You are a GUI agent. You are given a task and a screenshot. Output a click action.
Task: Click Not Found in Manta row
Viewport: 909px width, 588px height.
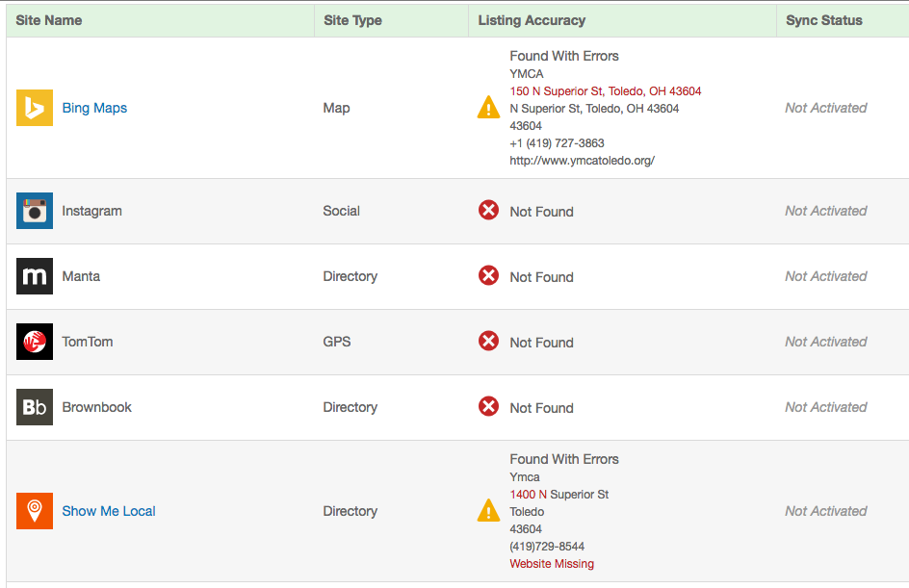pyautogui.click(x=541, y=277)
